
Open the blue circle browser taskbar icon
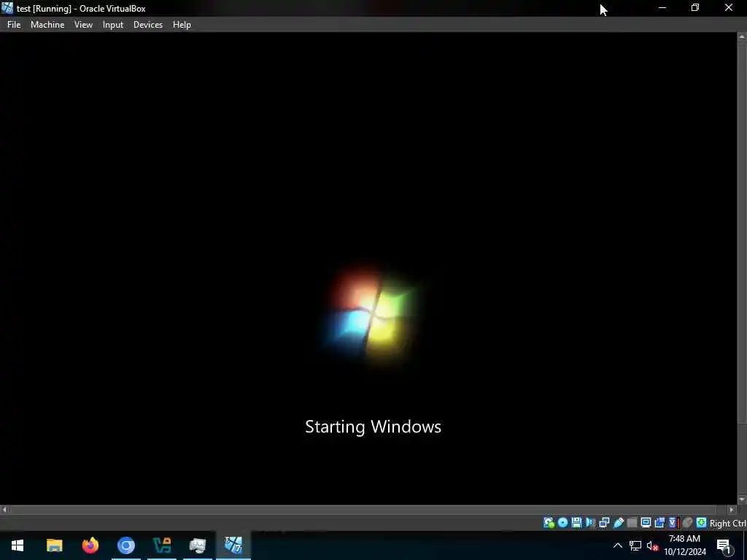pos(126,545)
